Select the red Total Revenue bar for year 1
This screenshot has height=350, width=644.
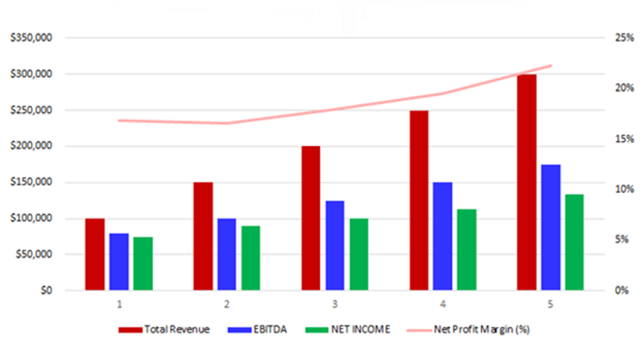click(x=95, y=254)
